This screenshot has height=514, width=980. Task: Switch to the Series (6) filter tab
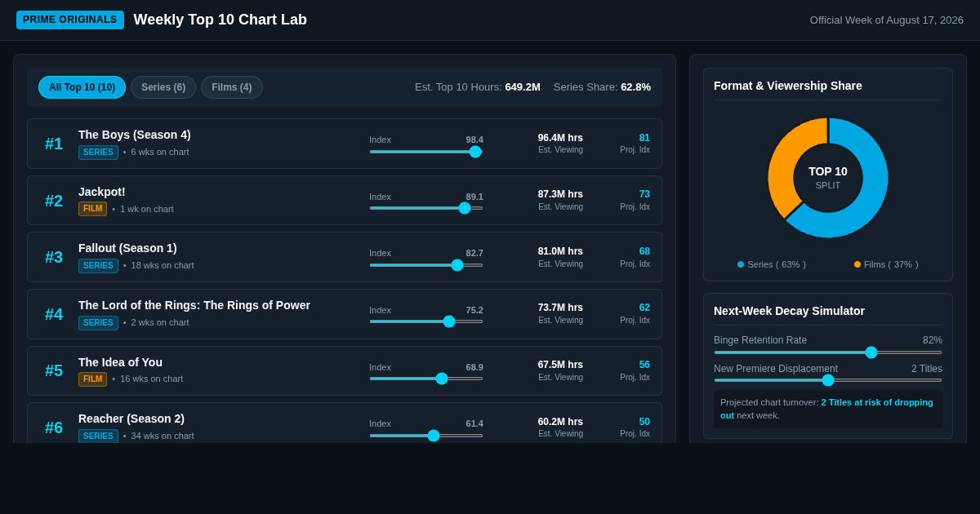pos(163,87)
